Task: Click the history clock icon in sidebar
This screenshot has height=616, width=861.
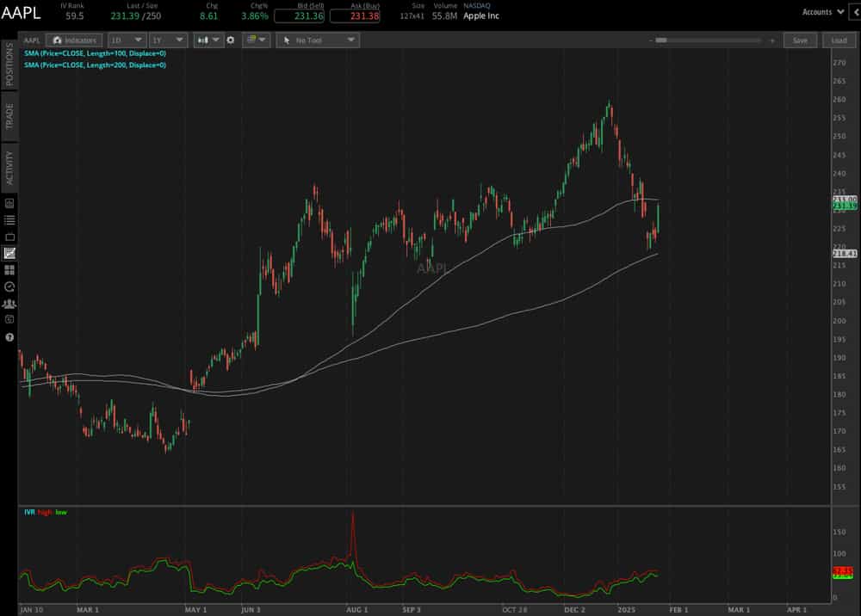Action: 8,286
